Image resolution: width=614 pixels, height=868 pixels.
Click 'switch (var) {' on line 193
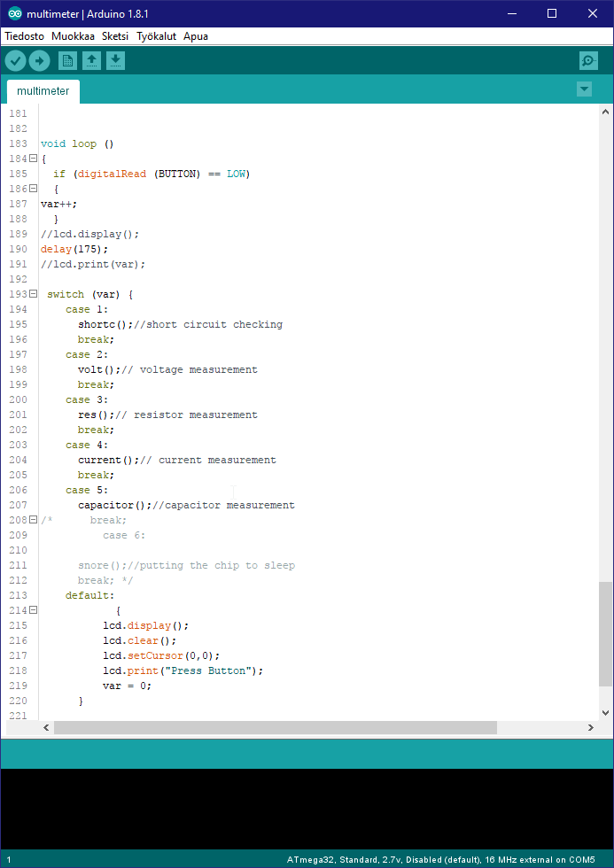coord(89,294)
